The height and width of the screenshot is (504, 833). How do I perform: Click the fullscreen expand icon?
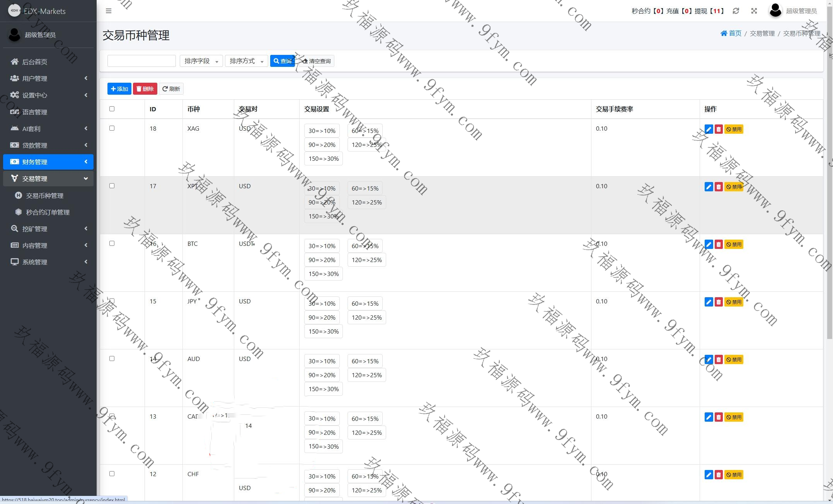[x=754, y=11]
